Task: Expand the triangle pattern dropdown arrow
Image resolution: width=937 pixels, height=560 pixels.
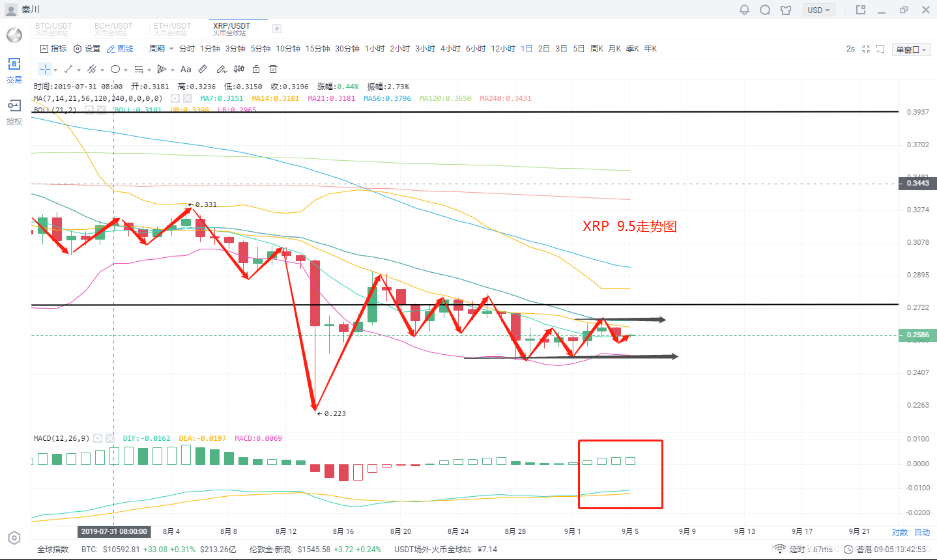Action: tap(173, 70)
